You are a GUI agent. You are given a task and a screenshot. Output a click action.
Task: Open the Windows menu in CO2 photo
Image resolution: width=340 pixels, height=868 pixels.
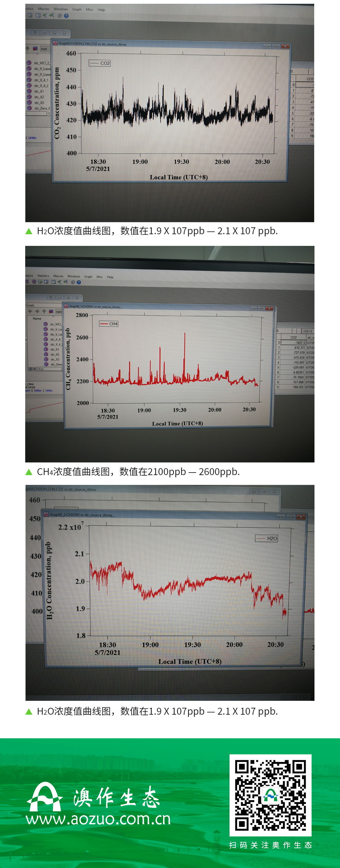[61, 9]
